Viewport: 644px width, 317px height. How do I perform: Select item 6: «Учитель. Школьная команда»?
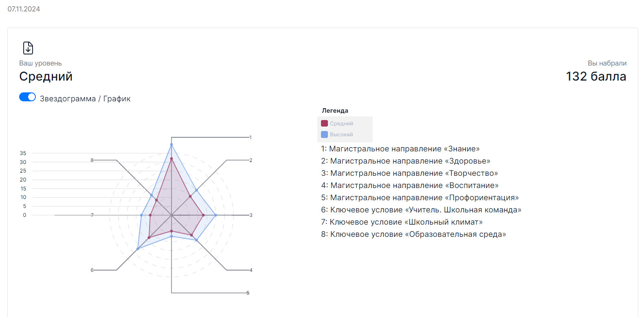[421, 210]
